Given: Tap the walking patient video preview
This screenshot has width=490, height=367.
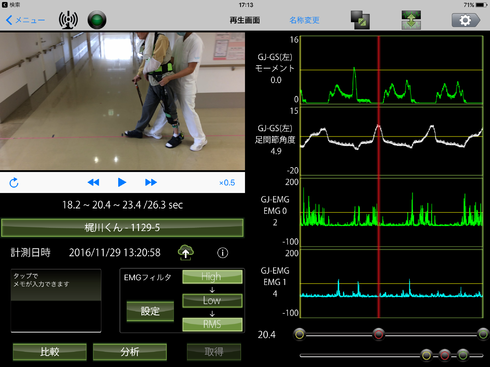Looking at the screenshot, I should 122,101.
